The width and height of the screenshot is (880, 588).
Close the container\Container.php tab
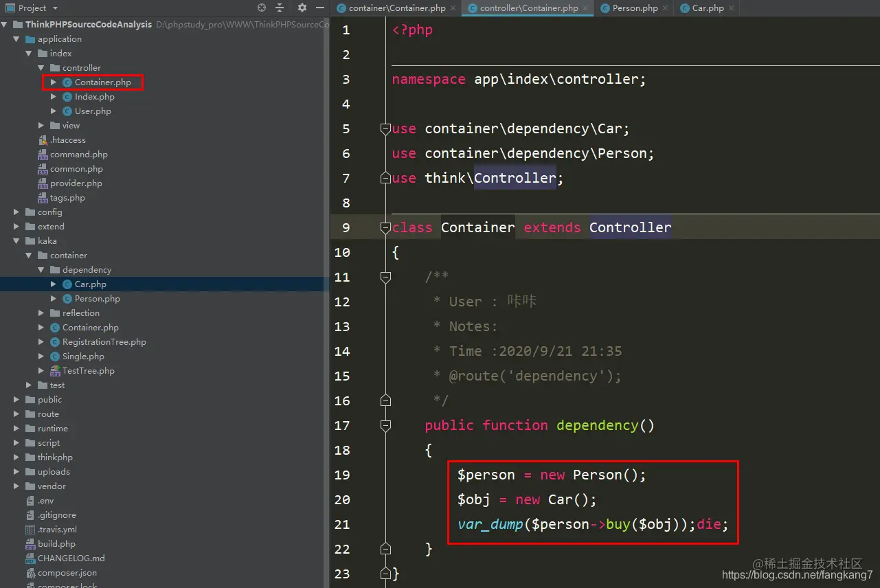pyautogui.click(x=453, y=8)
